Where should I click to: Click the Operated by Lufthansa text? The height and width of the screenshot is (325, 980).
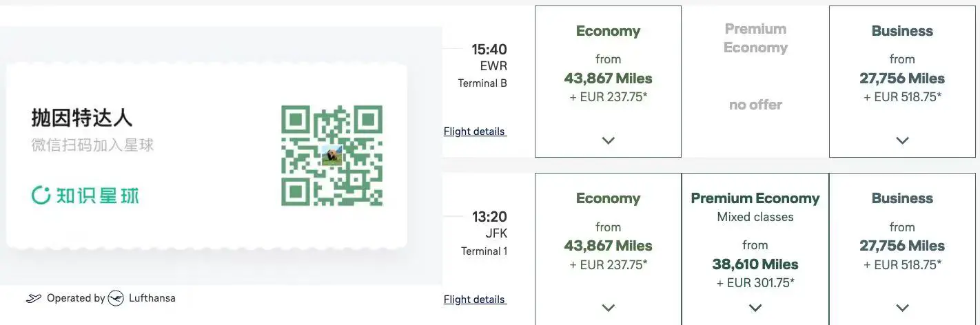click(x=111, y=298)
